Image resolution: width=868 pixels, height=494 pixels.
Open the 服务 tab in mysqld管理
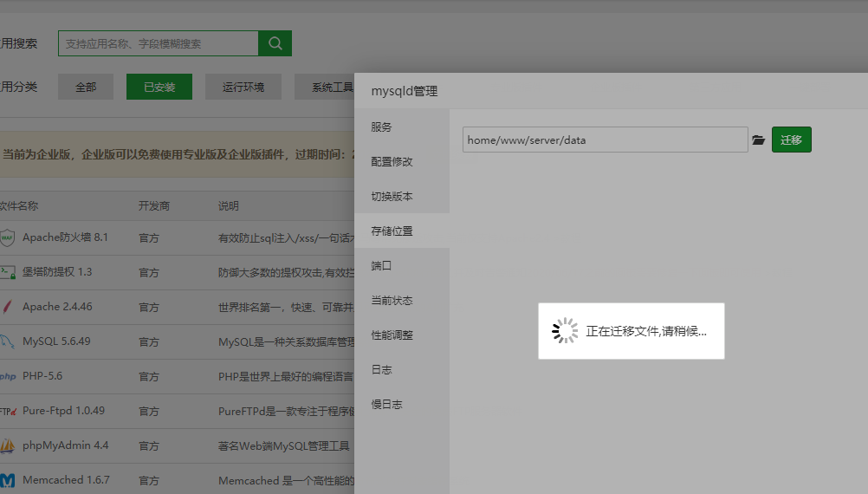coord(402,127)
